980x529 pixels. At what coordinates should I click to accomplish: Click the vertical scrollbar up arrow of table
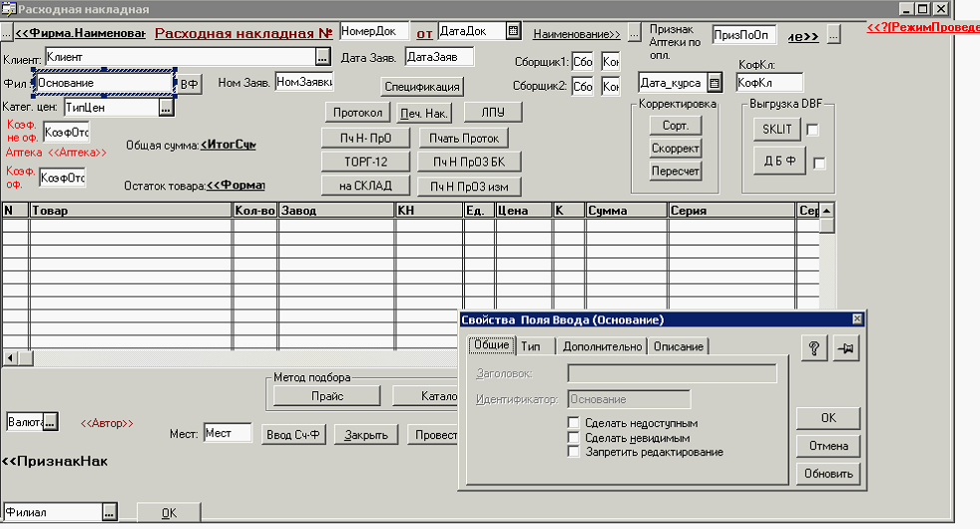827,210
